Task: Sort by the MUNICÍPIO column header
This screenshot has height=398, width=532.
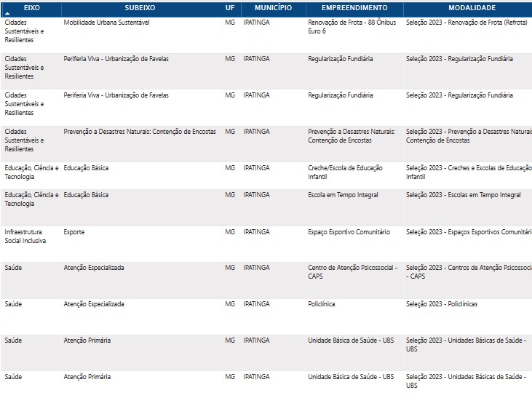Action: pyautogui.click(x=273, y=7)
